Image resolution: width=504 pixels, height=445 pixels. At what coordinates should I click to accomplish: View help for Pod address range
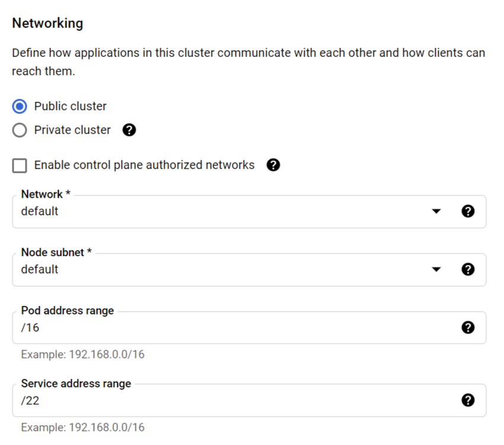click(468, 328)
